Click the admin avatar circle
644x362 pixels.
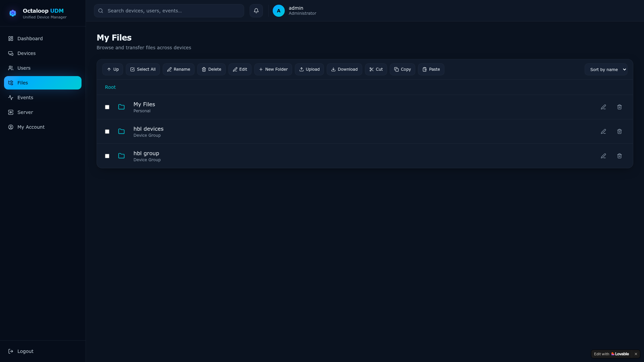click(278, 11)
